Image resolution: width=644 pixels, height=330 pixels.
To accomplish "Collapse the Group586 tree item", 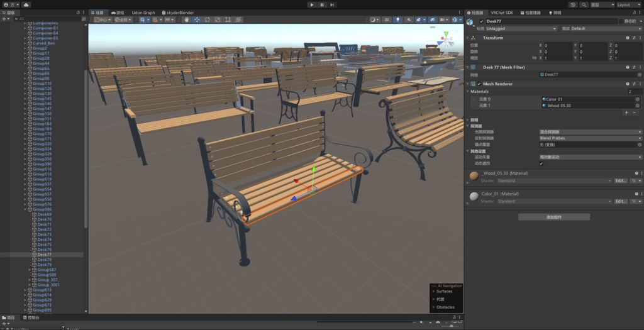I will [25, 209].
